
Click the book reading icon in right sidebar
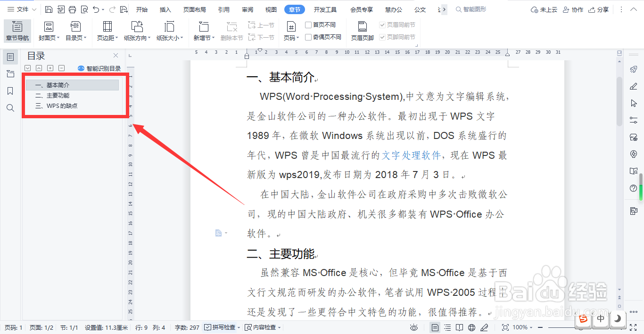[634, 171]
